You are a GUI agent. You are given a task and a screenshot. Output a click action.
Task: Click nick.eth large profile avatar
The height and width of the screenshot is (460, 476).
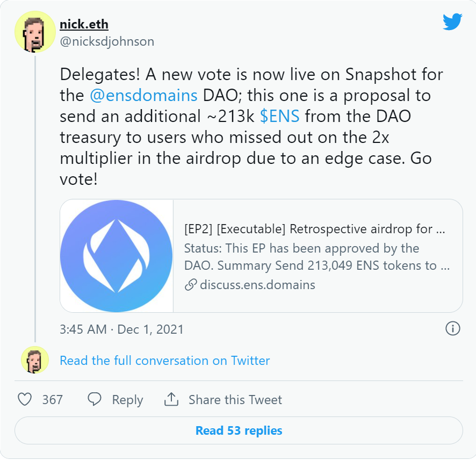click(x=35, y=32)
